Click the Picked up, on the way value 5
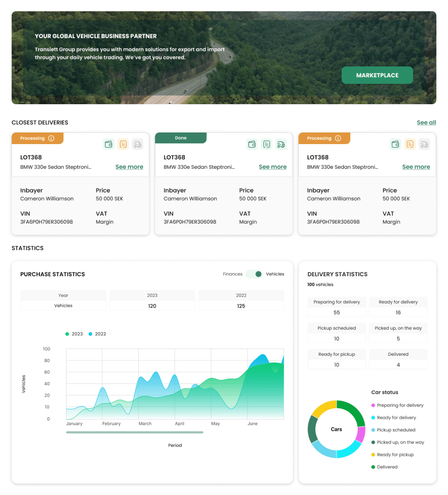This screenshot has width=448, height=495. (x=398, y=339)
